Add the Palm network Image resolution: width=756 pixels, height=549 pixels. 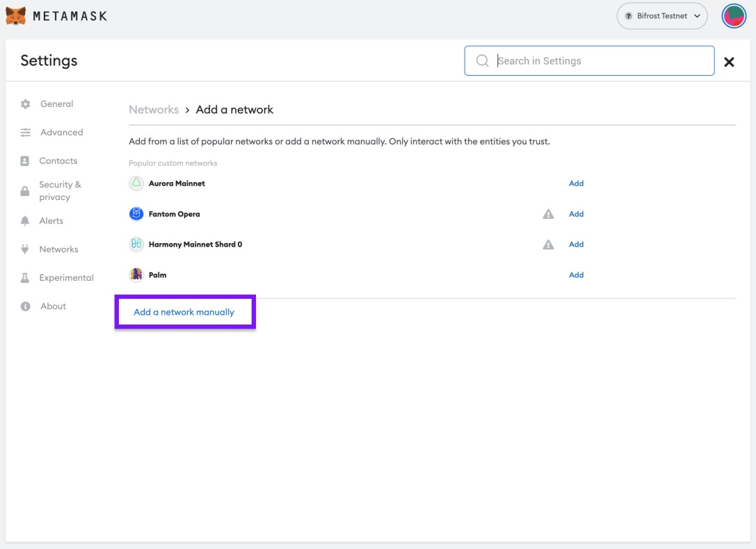coord(576,275)
